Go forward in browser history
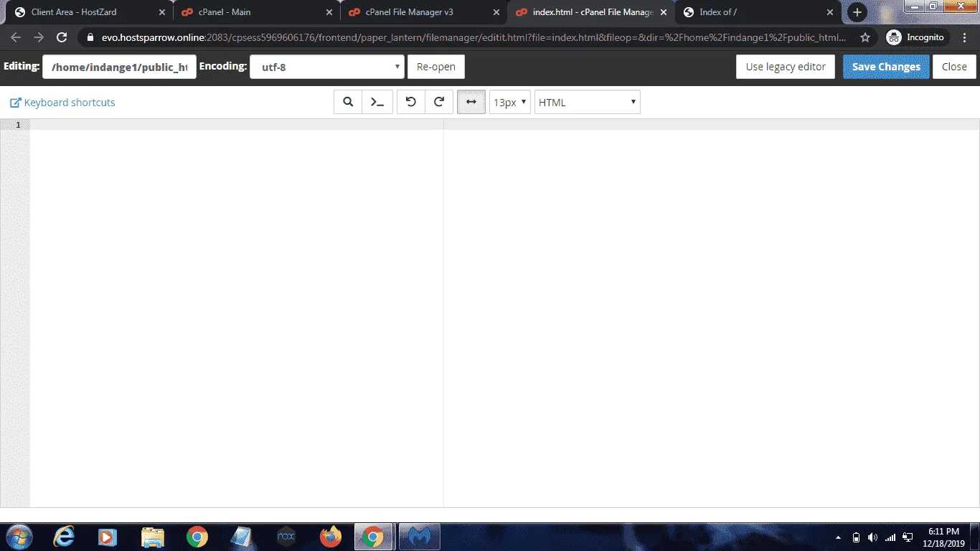Viewport: 980px width, 551px height. click(39, 37)
